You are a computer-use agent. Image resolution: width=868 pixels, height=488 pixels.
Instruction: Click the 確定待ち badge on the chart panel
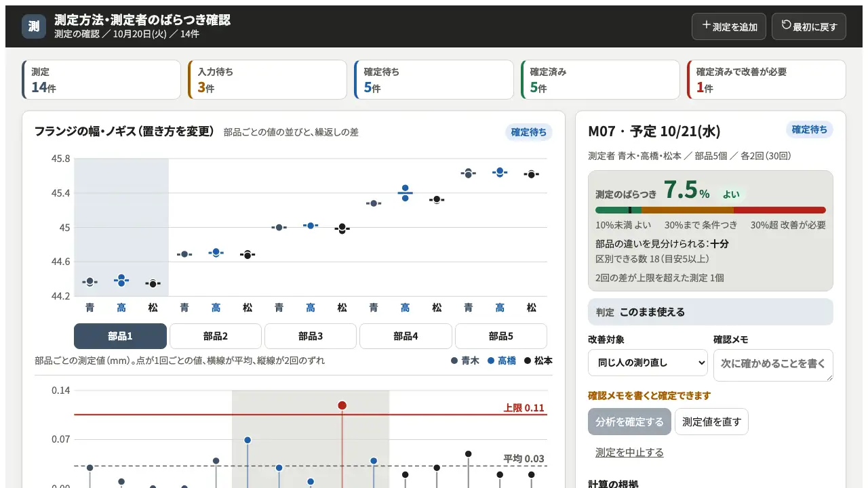click(x=529, y=132)
